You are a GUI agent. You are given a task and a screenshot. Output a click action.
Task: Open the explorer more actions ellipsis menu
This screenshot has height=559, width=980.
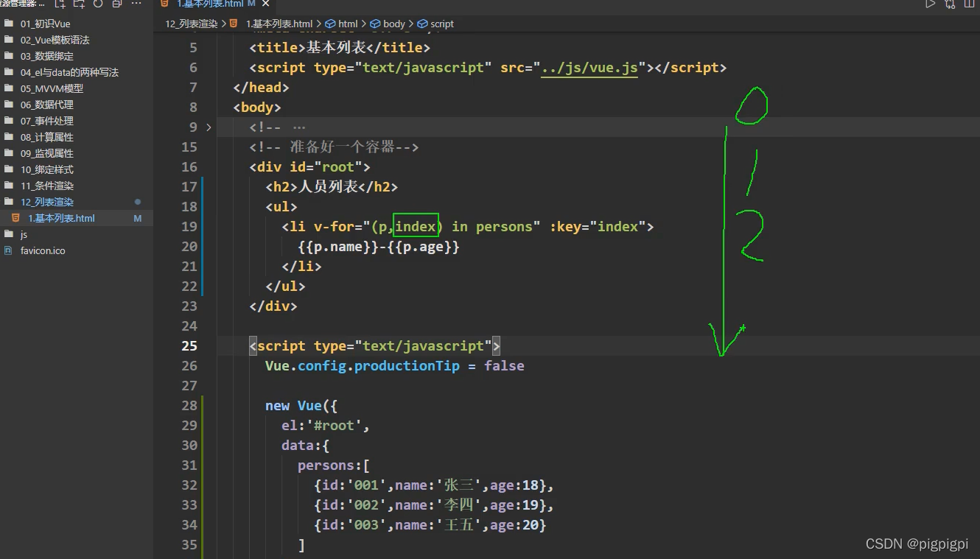pyautogui.click(x=136, y=4)
